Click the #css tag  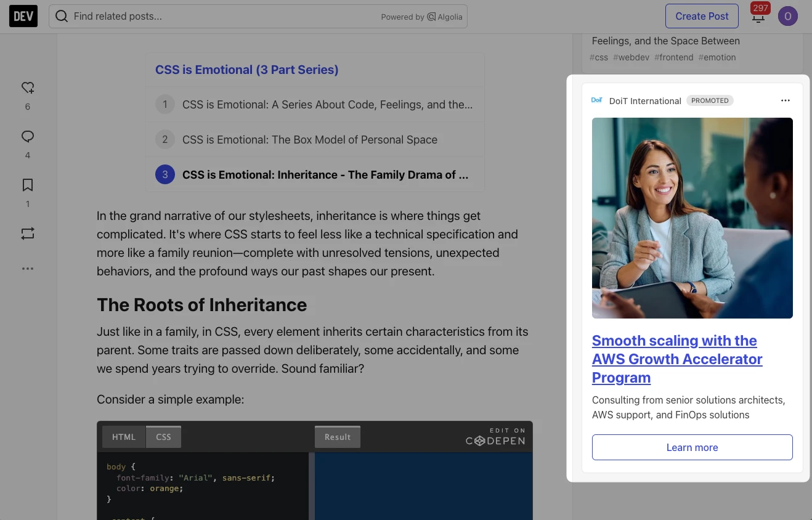(599, 57)
